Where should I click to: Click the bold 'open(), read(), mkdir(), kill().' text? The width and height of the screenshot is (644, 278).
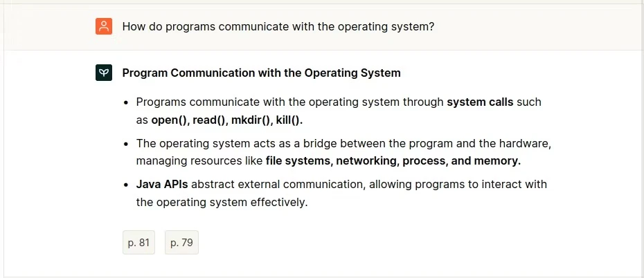(227, 120)
